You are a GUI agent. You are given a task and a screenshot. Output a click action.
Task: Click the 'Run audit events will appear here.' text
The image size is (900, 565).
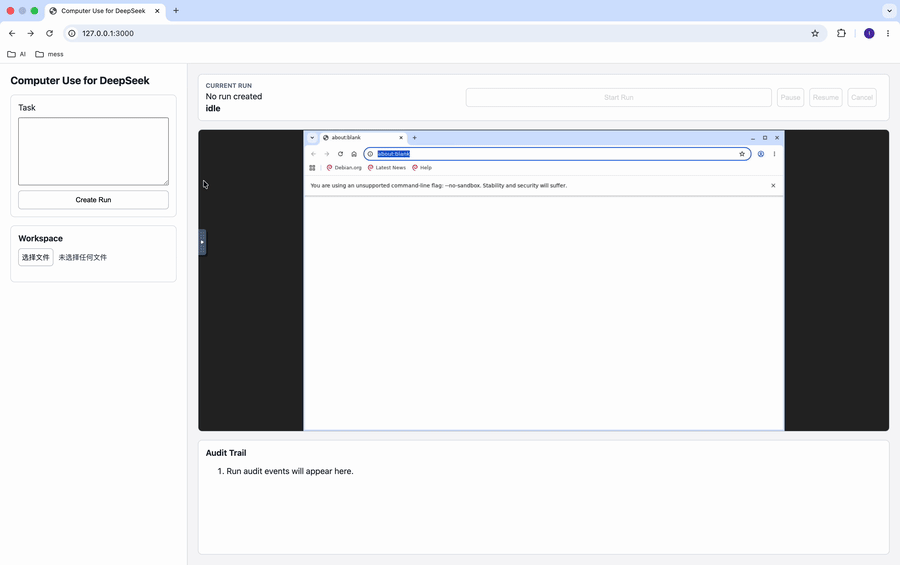(x=290, y=471)
